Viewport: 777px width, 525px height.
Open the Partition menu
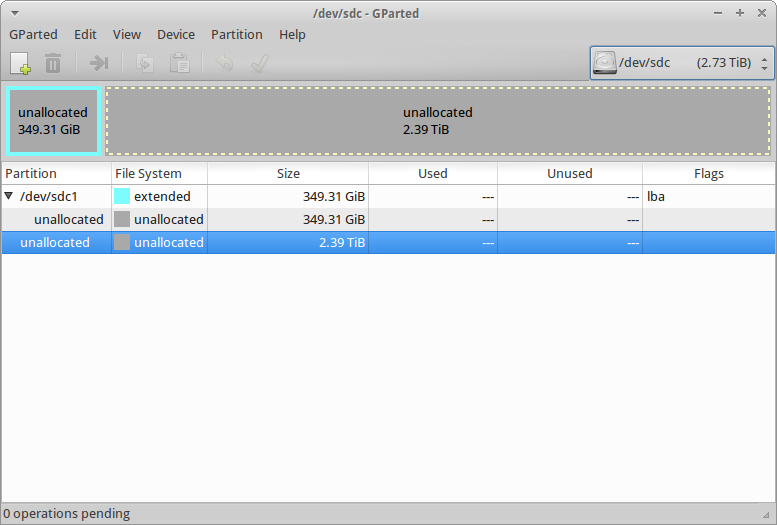[x=237, y=35]
